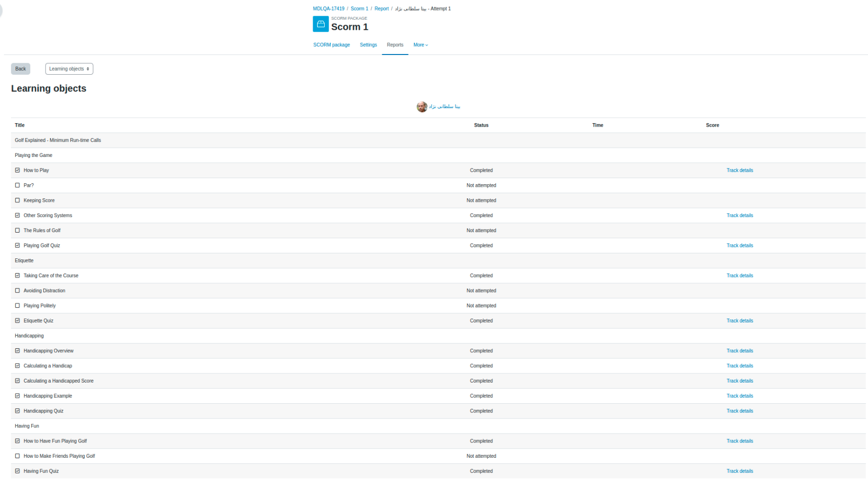The width and height of the screenshot is (868, 485).
Task: Open Track details for Calculating a Handicapped Score
Action: (x=740, y=381)
